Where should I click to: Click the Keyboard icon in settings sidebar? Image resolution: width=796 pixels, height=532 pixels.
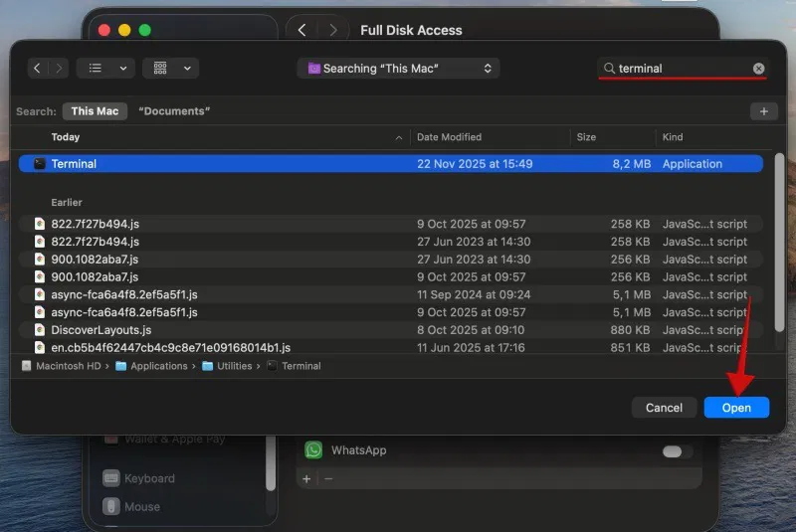(111, 478)
